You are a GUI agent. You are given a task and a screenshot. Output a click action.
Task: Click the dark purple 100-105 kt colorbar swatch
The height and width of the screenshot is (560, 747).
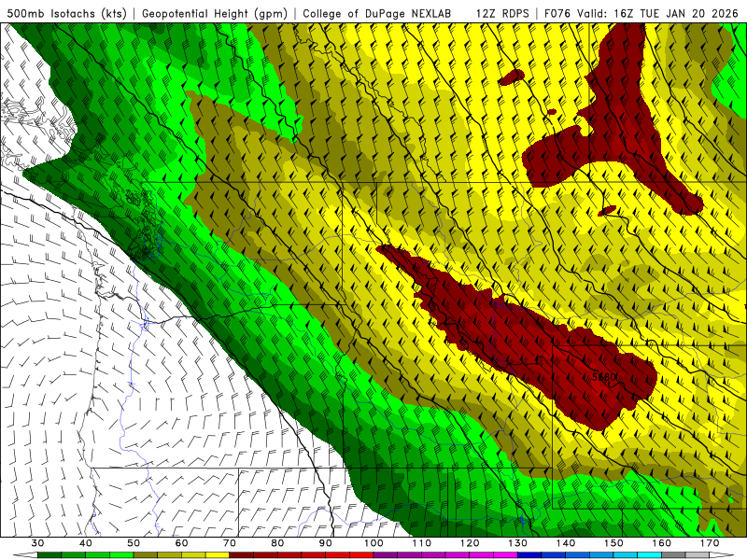point(386,555)
